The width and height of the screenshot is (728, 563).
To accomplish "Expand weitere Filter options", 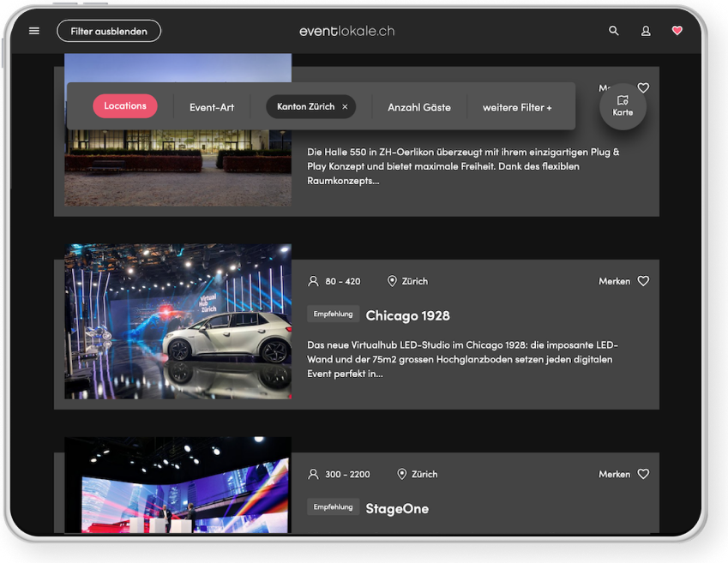I will [x=517, y=107].
